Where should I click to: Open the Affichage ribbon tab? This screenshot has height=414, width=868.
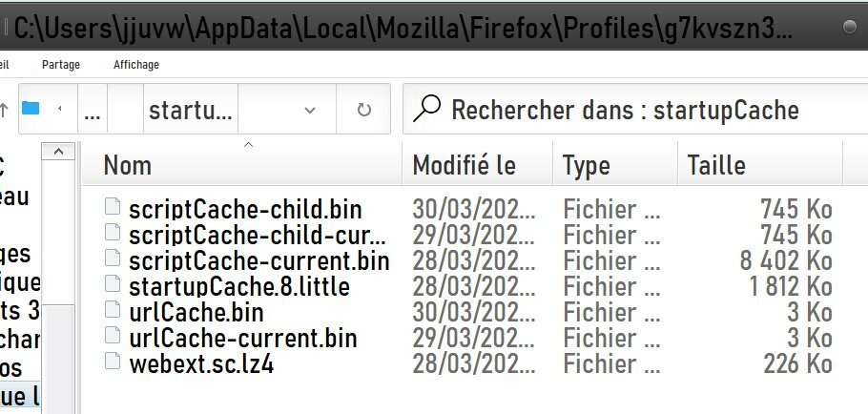[136, 65]
